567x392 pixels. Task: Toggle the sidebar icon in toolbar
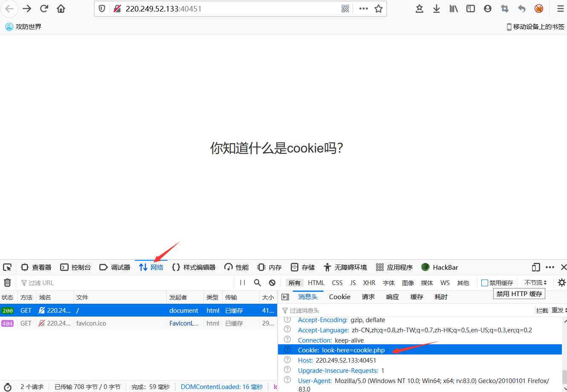[471, 9]
